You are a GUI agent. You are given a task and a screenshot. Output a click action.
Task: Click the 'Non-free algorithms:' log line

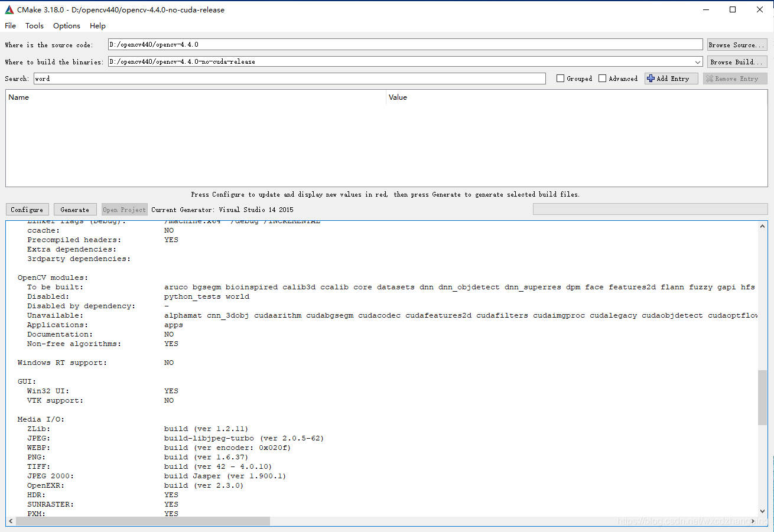[x=74, y=344]
